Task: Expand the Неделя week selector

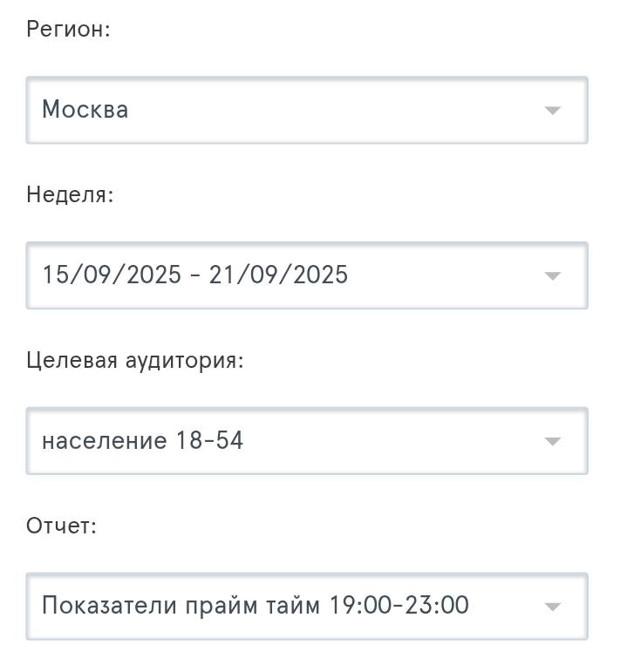Action: coord(307,276)
